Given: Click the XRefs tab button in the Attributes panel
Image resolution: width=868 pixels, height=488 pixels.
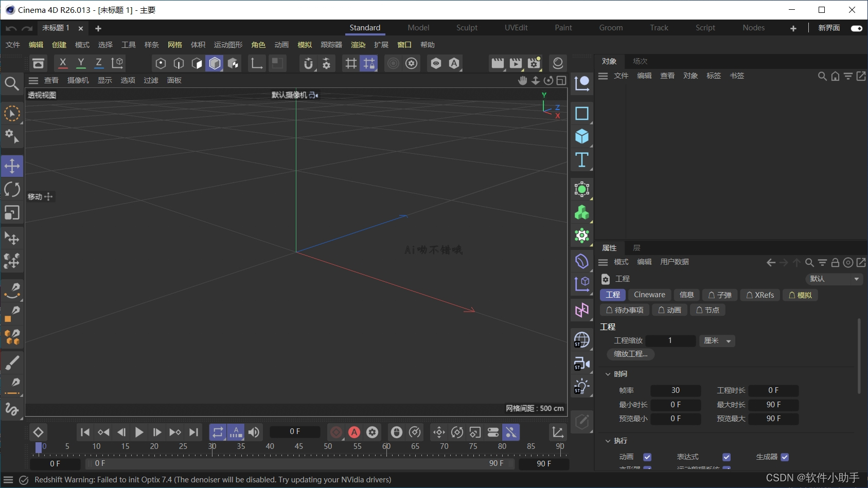Looking at the screenshot, I should click(x=760, y=295).
